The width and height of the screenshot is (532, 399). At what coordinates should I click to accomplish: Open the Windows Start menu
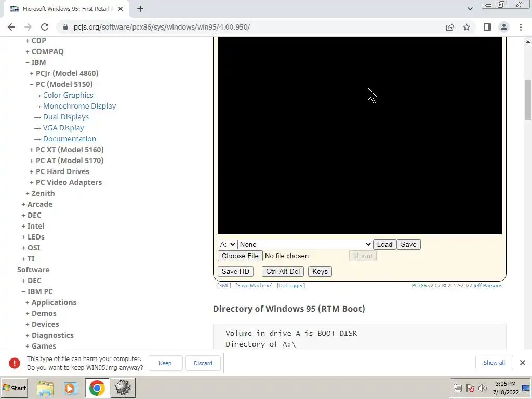[x=14, y=388]
